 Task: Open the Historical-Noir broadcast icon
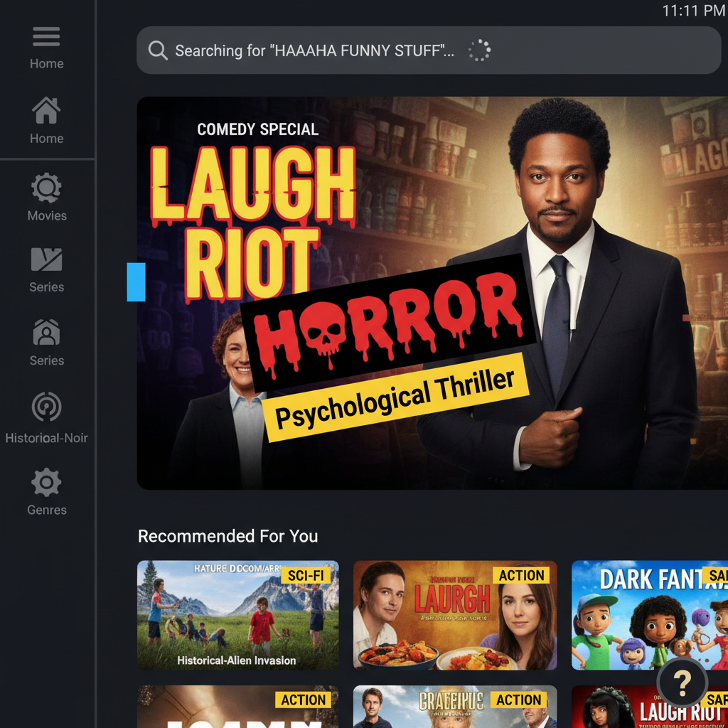pyautogui.click(x=46, y=408)
